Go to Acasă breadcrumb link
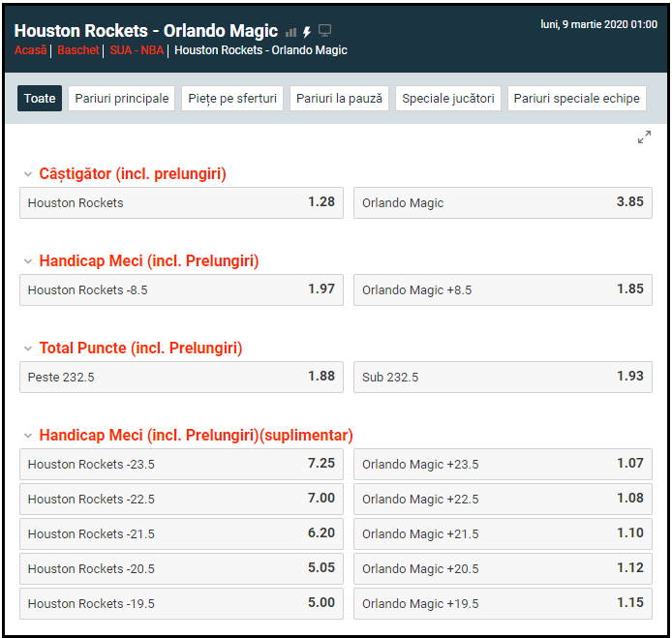 pyautogui.click(x=30, y=50)
